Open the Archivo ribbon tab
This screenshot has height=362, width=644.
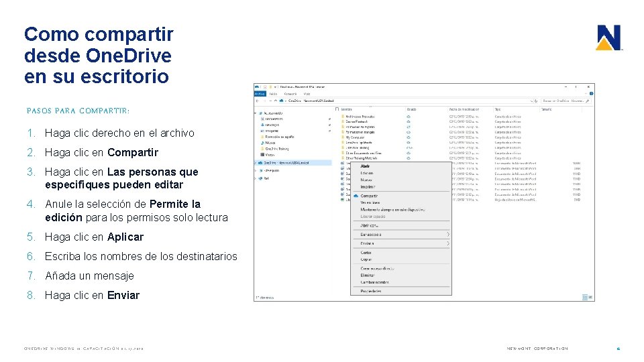point(260,94)
